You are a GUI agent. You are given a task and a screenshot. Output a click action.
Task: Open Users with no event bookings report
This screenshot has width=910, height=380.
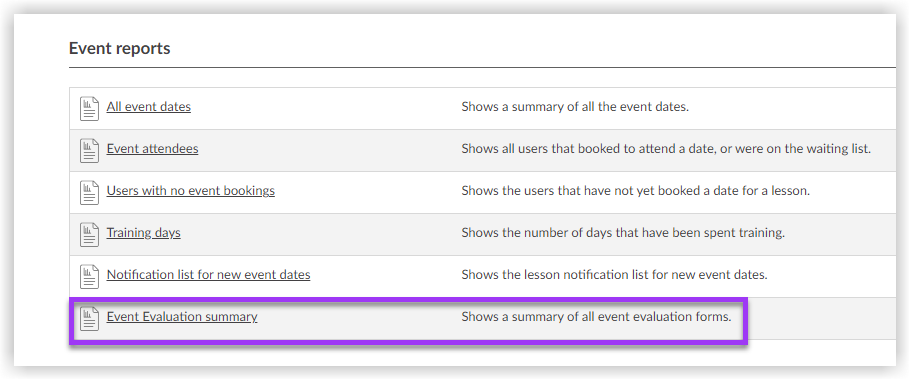(190, 190)
